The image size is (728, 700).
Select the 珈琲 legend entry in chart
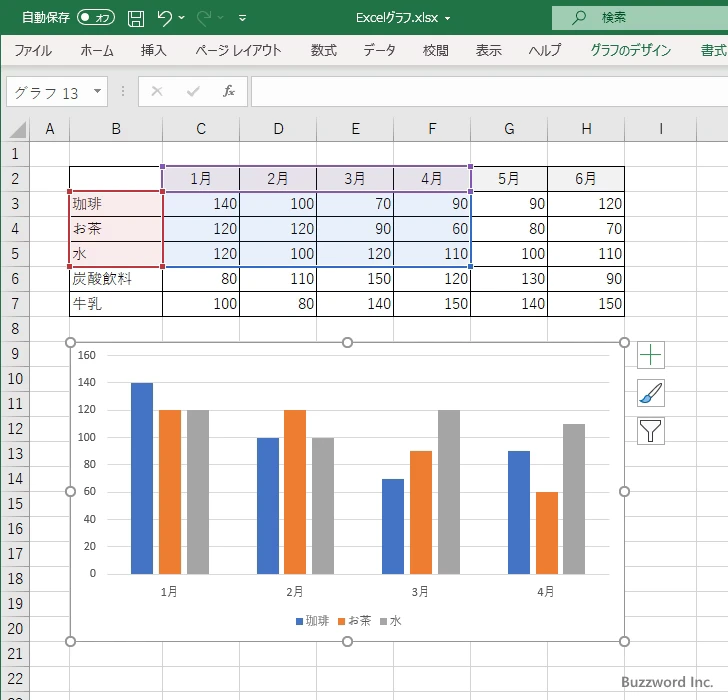[312, 621]
